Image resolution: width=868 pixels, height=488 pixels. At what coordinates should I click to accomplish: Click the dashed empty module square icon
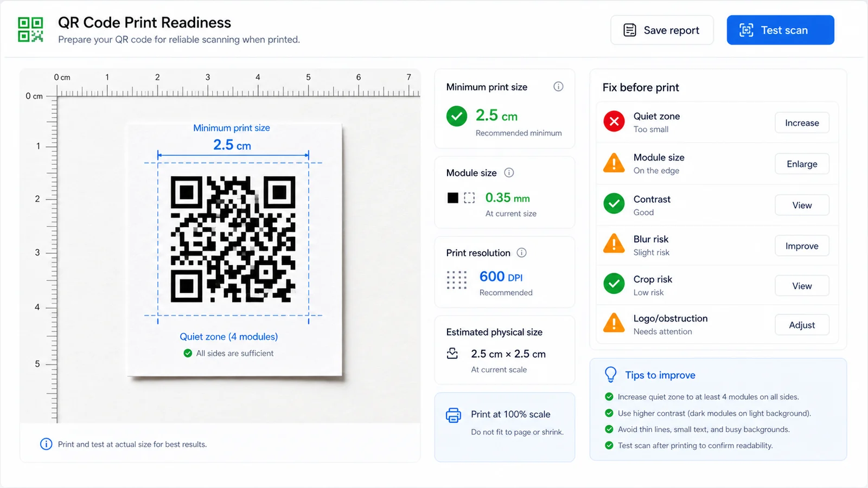pos(469,198)
